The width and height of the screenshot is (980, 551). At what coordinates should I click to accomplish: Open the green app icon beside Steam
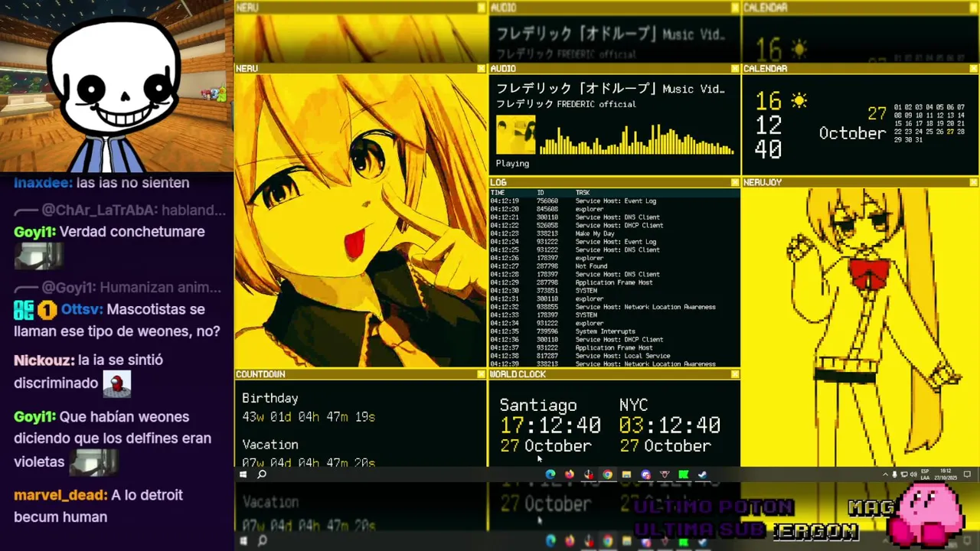tap(683, 474)
